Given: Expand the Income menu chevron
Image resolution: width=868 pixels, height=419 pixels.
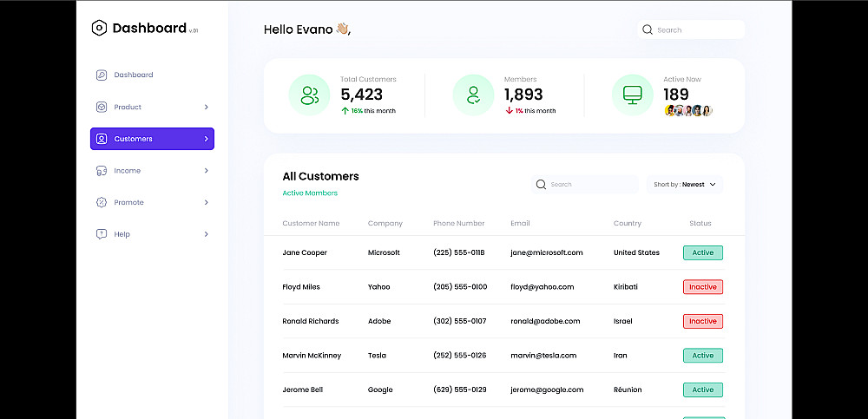Looking at the screenshot, I should tap(206, 171).
